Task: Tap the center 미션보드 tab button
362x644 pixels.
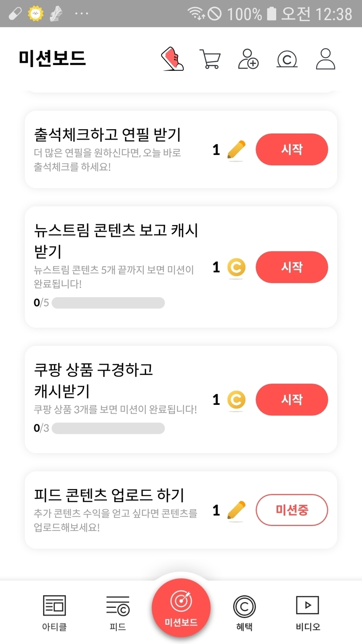Action: (x=181, y=608)
